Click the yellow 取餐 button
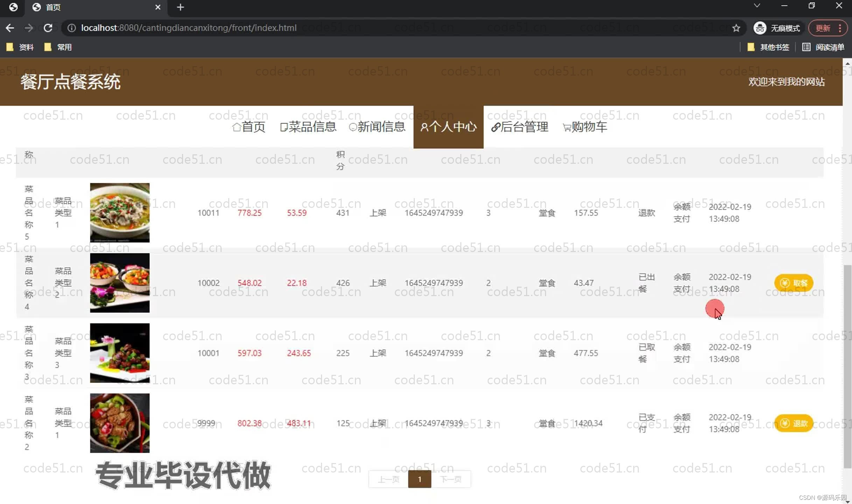 pos(793,283)
